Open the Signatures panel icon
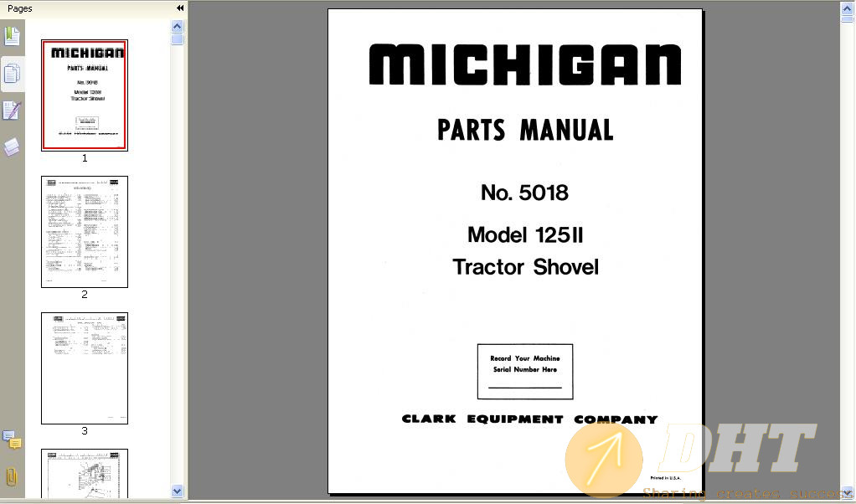This screenshot has width=856, height=504. click(x=12, y=111)
